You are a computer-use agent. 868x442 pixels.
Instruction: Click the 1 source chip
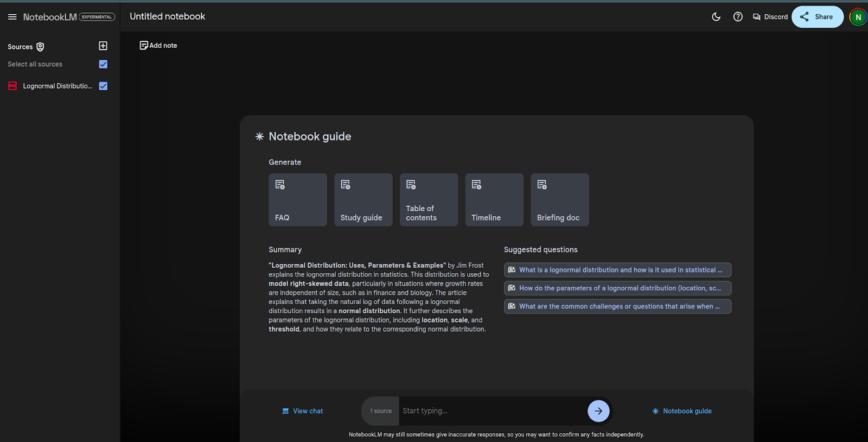(381, 411)
